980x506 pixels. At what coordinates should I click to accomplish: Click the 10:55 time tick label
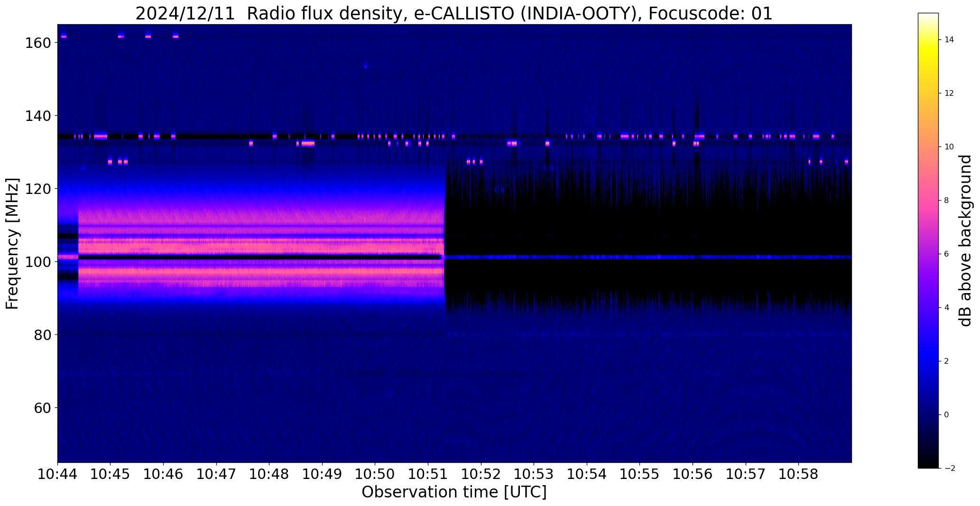pyautogui.click(x=640, y=474)
